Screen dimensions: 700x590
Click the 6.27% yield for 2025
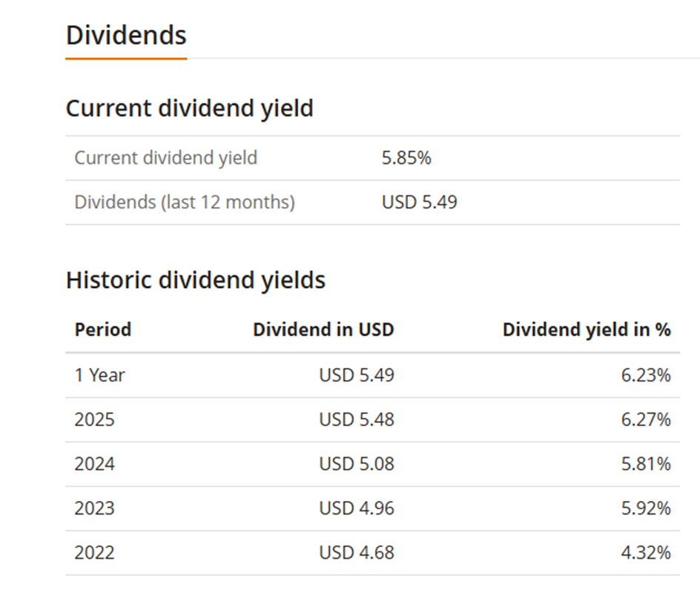click(646, 420)
